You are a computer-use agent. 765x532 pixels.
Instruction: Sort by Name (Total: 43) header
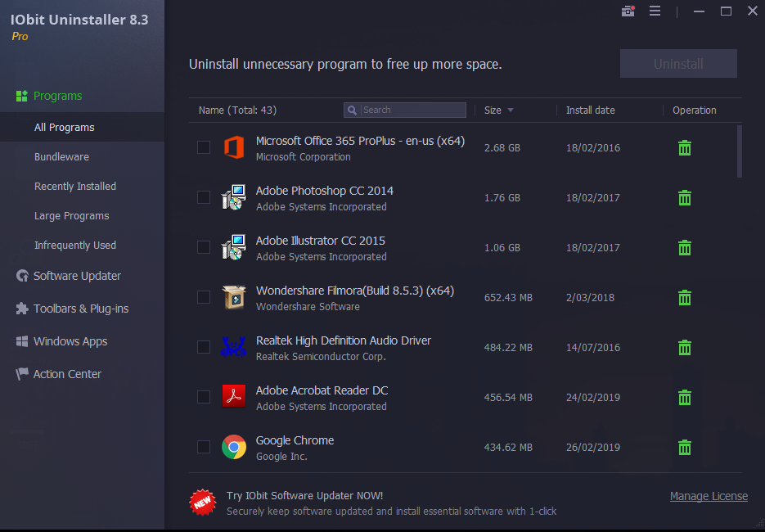(x=237, y=110)
